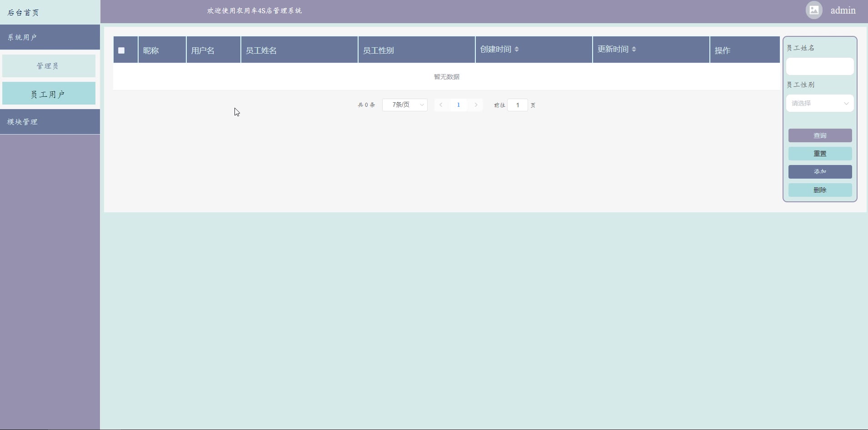Click the 查询 button
Image resolution: width=868 pixels, height=430 pixels.
820,135
